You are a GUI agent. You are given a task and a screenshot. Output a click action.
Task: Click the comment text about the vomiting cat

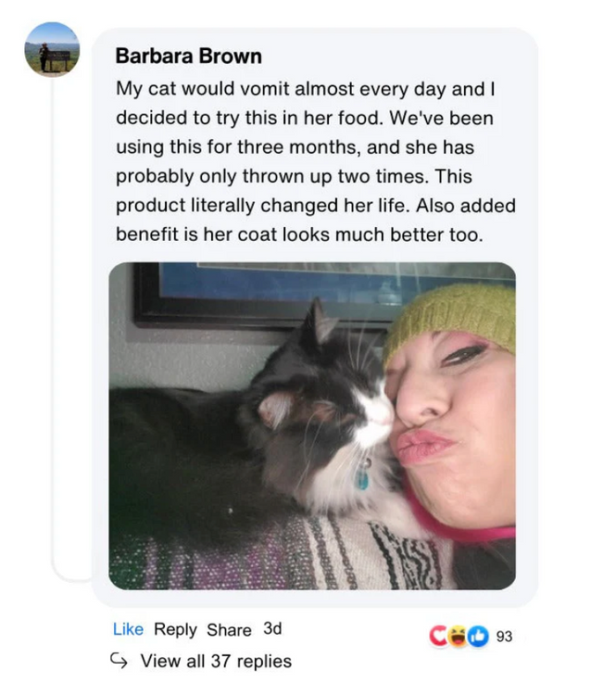click(316, 162)
